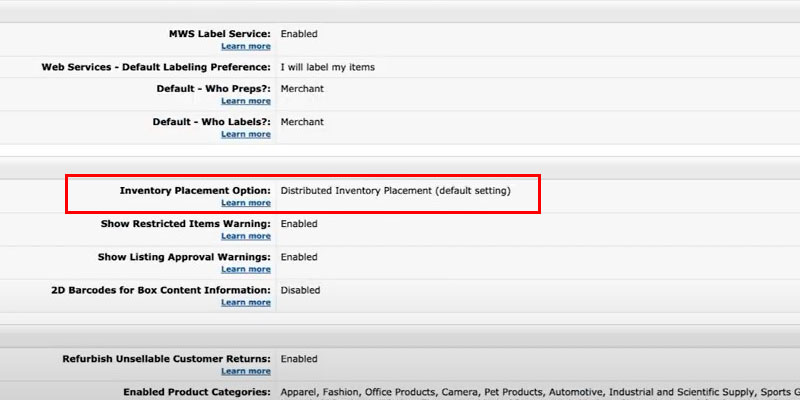
Task: Click Enabled value for Refurbish Unsellable Customer Returns
Action: (299, 359)
